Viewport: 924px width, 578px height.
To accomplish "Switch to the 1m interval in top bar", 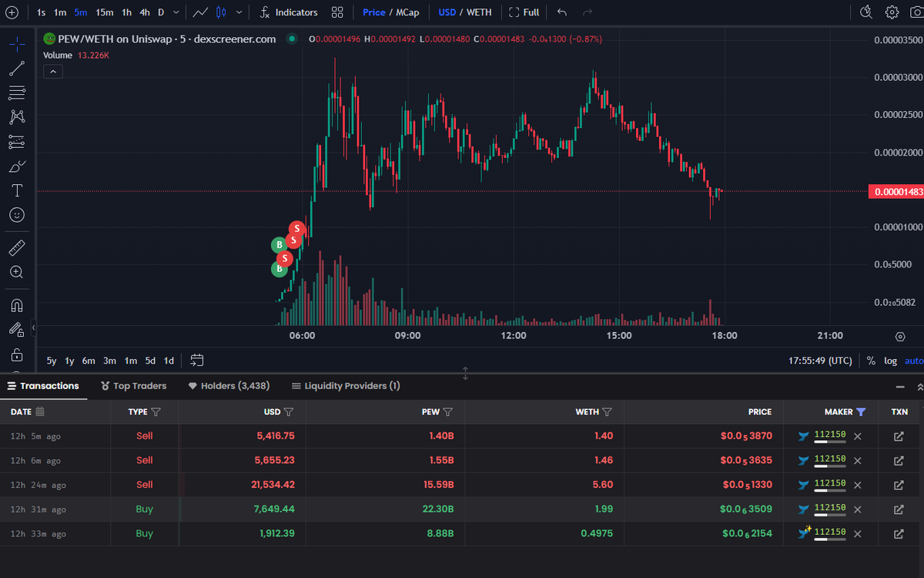I will [x=60, y=12].
